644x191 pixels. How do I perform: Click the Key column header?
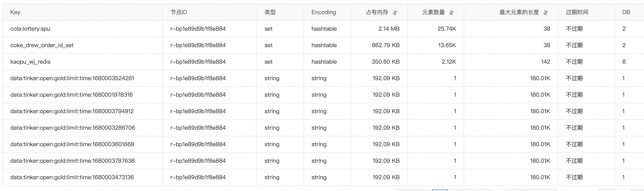point(15,12)
